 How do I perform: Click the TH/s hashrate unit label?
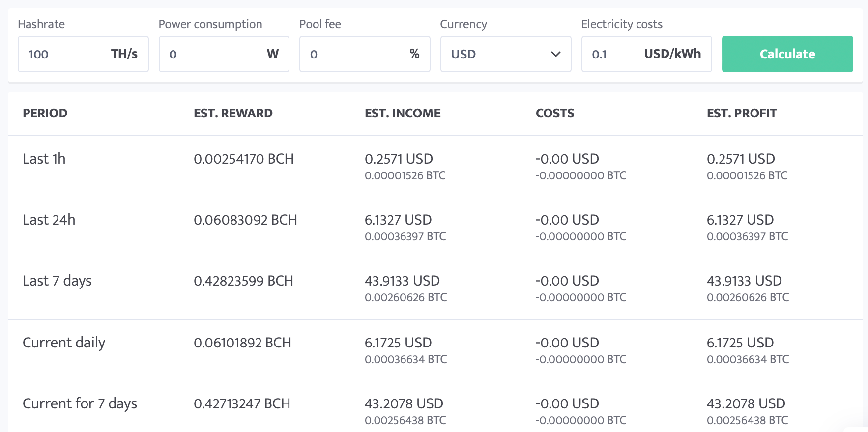[x=124, y=54]
